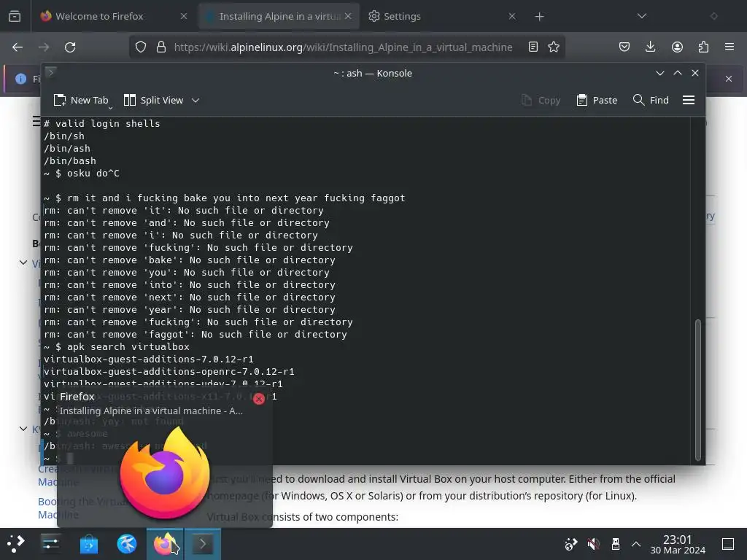Open Firefox view recent browsing icon

(15, 16)
